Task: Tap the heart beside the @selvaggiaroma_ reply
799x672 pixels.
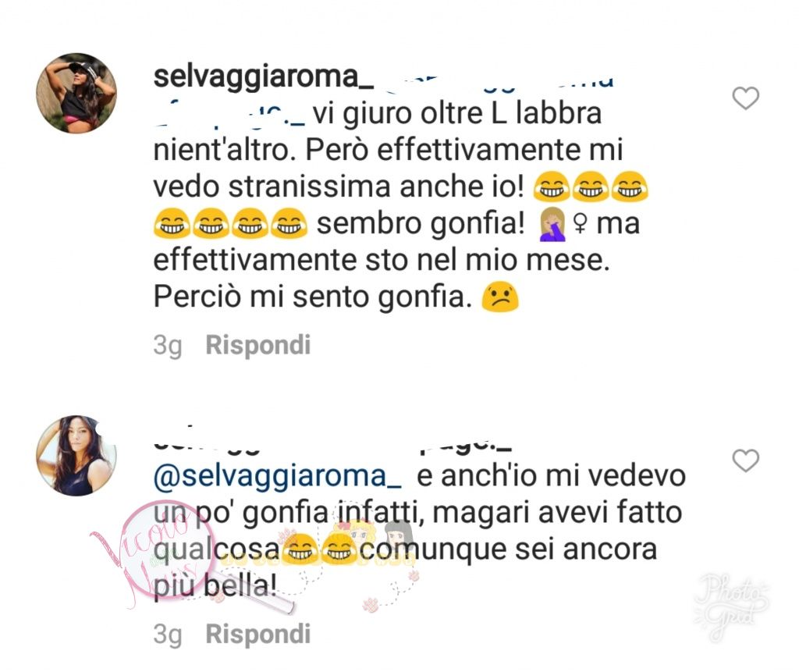Action: 745,460
